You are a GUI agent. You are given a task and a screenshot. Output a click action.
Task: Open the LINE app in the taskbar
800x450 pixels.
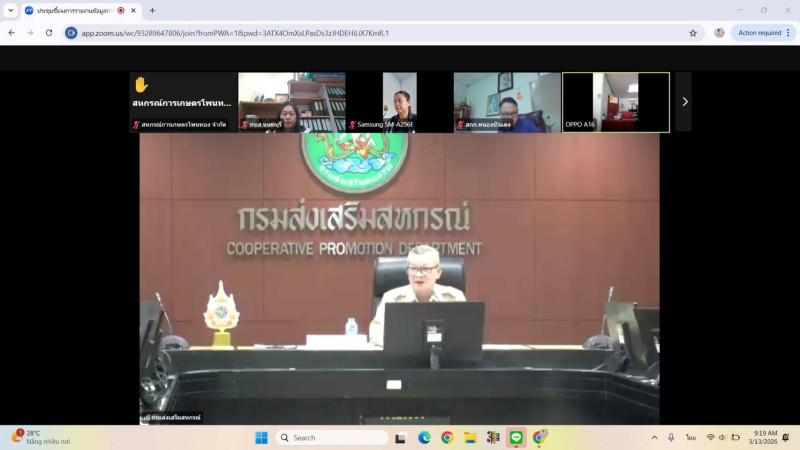pos(516,438)
